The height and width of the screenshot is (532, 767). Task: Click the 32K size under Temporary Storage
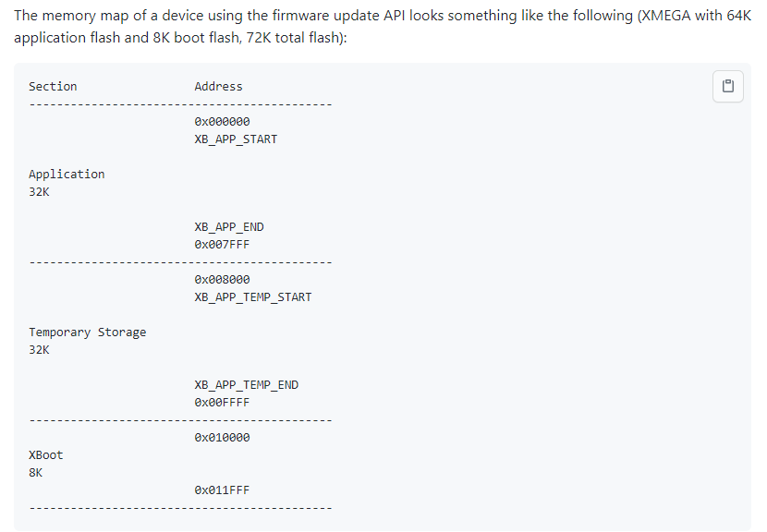point(39,350)
